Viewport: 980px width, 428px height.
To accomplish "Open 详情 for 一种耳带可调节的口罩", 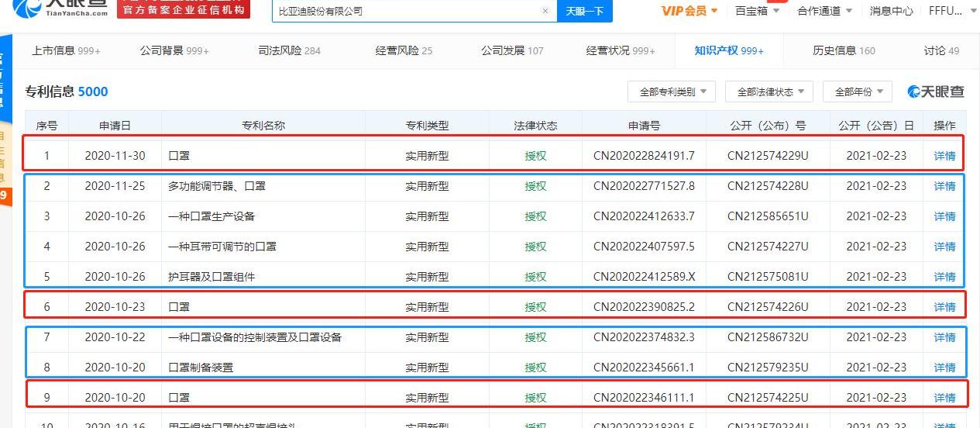I will (x=944, y=247).
